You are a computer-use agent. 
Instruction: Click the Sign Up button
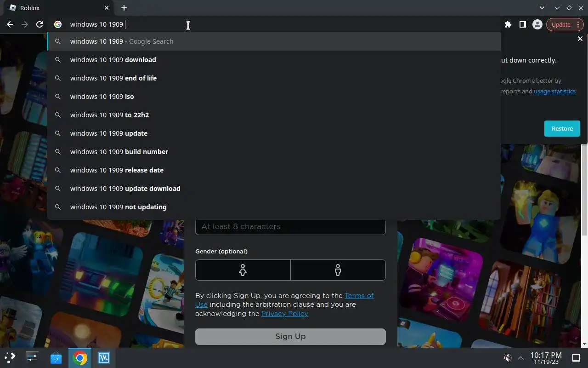click(x=290, y=336)
